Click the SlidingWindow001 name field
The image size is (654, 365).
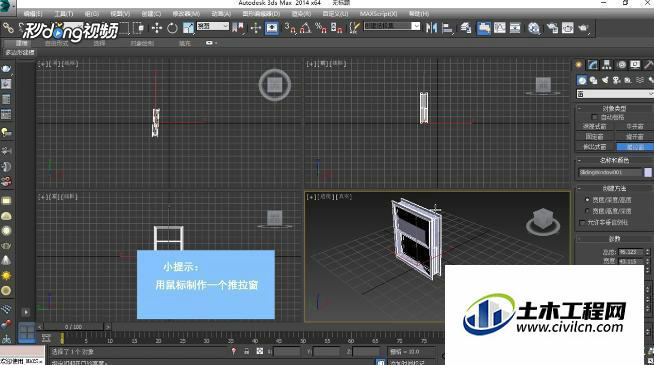(610, 172)
